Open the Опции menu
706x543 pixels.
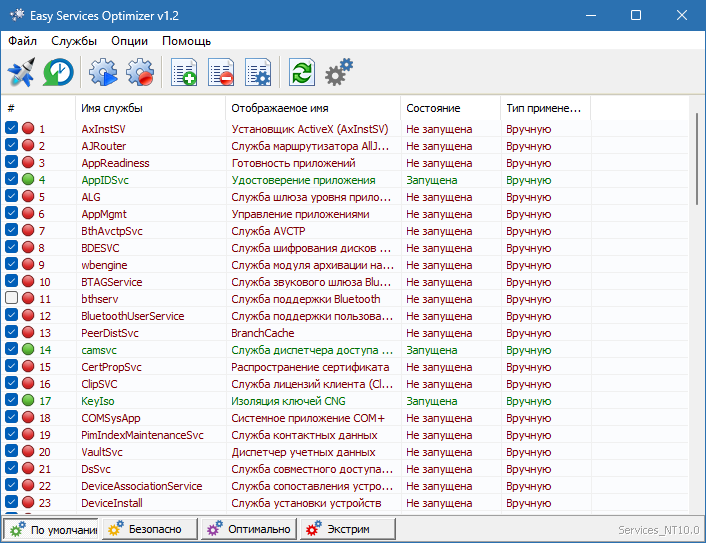pos(130,41)
